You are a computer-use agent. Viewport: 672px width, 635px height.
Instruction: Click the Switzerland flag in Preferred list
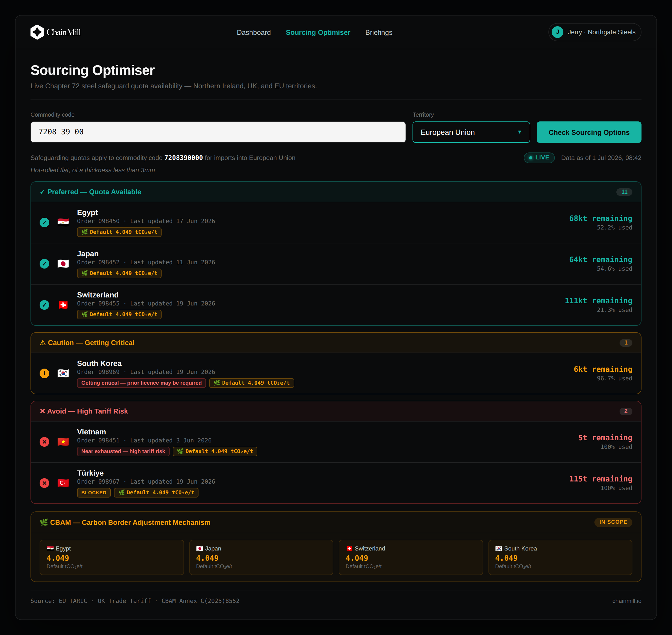click(63, 305)
